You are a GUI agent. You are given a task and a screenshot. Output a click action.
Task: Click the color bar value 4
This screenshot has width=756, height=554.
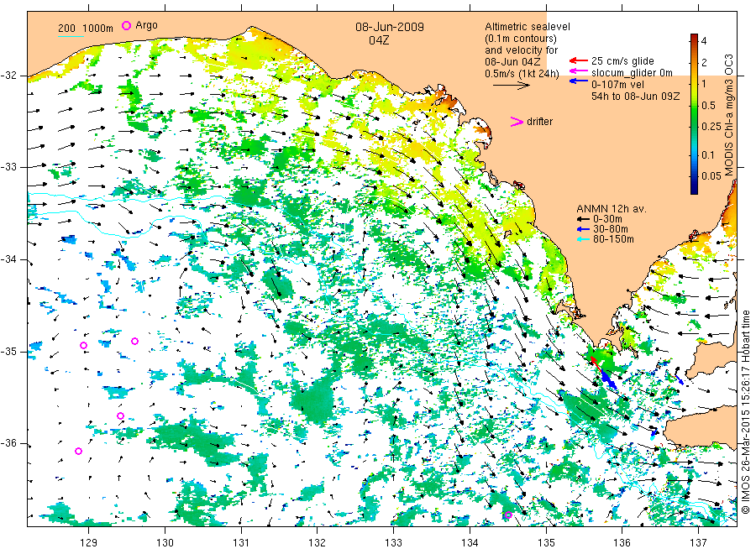point(704,41)
